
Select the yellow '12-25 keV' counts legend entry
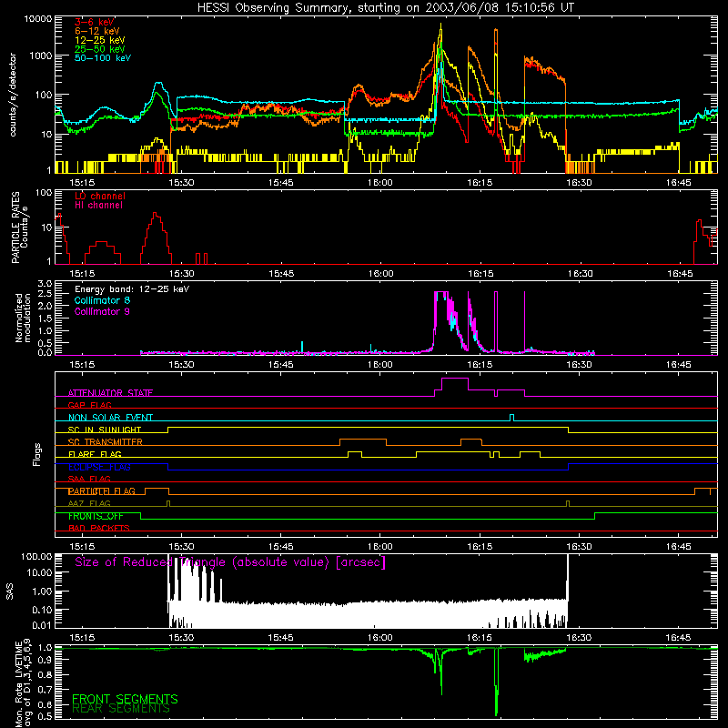(x=100, y=40)
